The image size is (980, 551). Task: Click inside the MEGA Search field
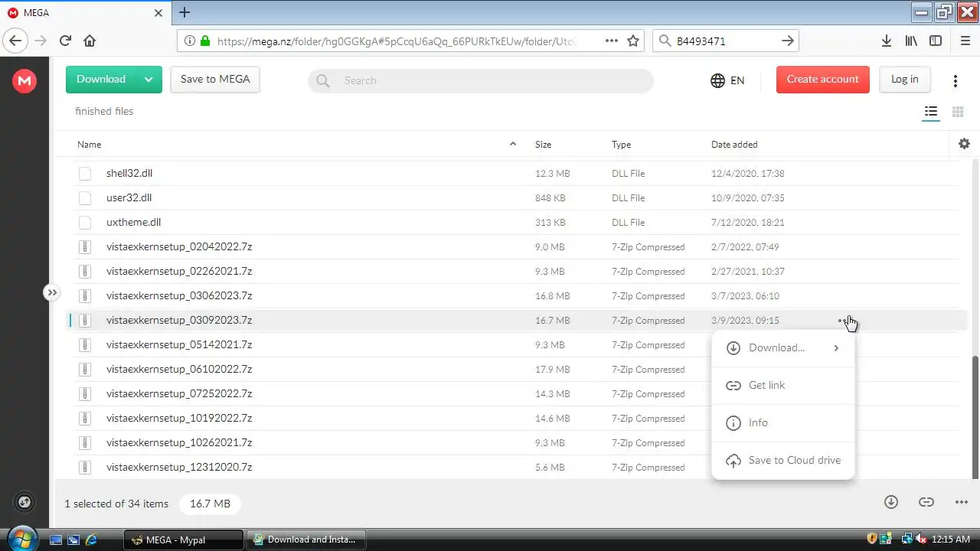coord(481,80)
